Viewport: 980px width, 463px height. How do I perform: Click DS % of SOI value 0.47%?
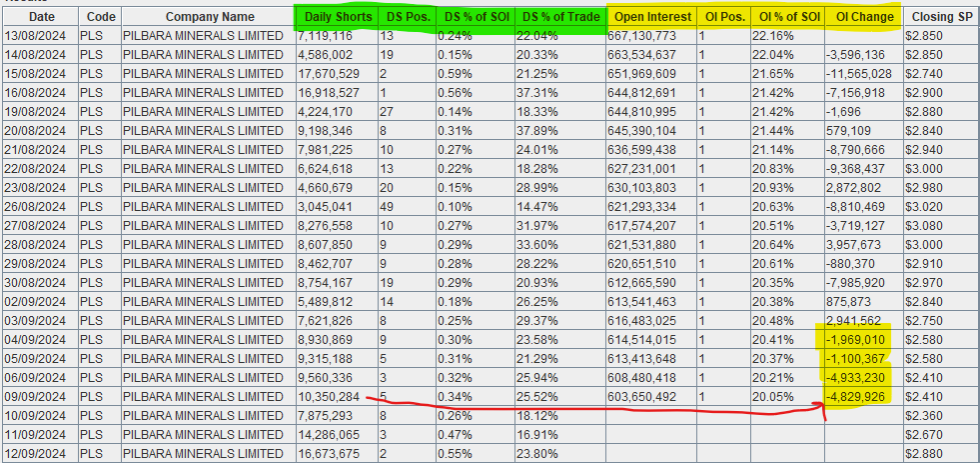coord(455,435)
